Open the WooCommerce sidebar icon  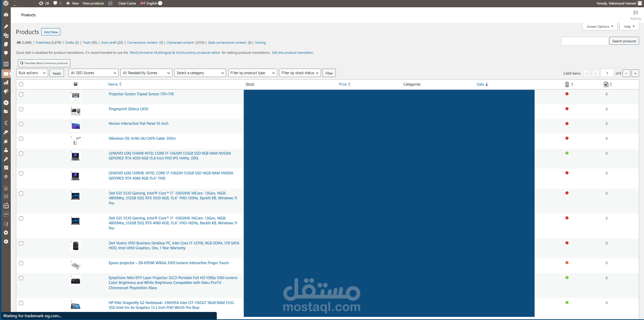click(x=6, y=64)
